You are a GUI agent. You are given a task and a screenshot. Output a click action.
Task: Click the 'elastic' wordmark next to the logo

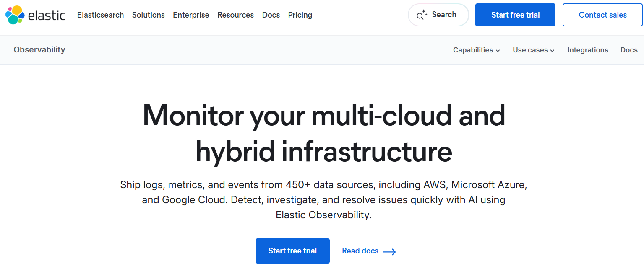click(x=46, y=15)
